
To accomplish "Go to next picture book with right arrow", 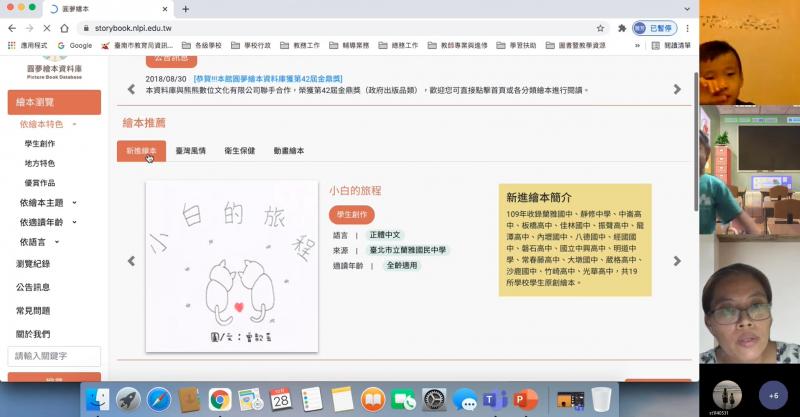I will [677, 261].
